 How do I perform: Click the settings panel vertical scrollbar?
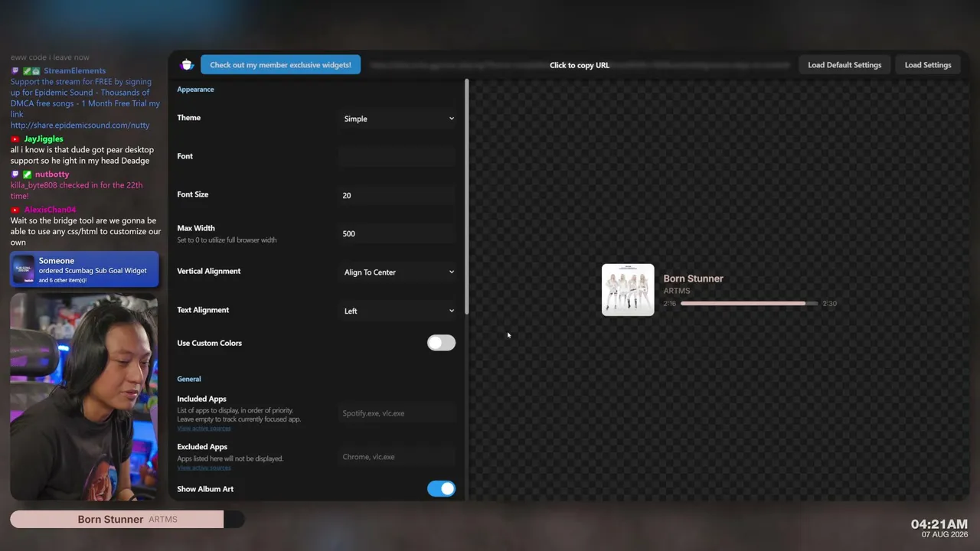pyautogui.click(x=466, y=197)
